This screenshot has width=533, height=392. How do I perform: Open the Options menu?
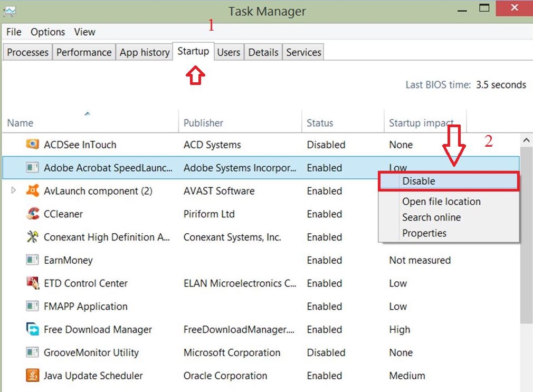pyautogui.click(x=47, y=32)
